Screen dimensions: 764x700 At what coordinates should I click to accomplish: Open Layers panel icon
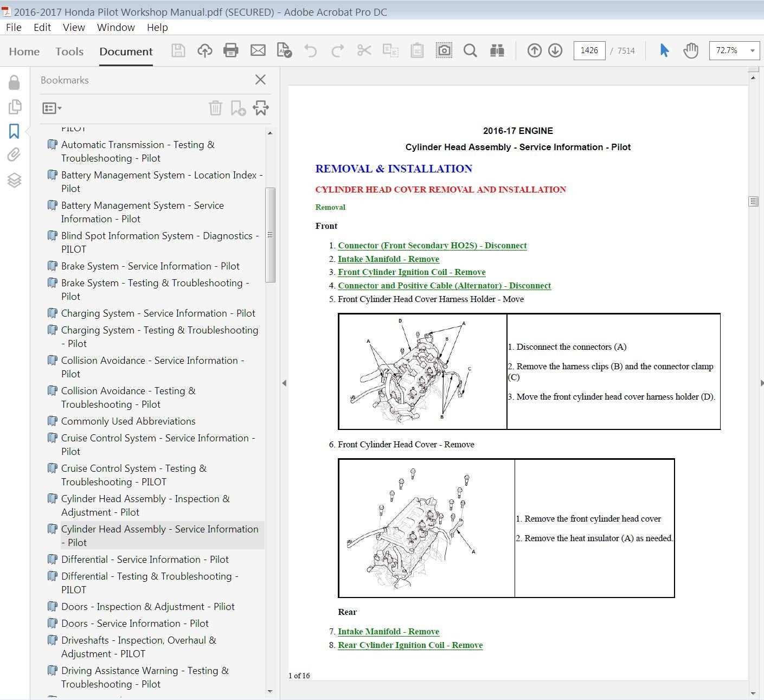coord(14,180)
